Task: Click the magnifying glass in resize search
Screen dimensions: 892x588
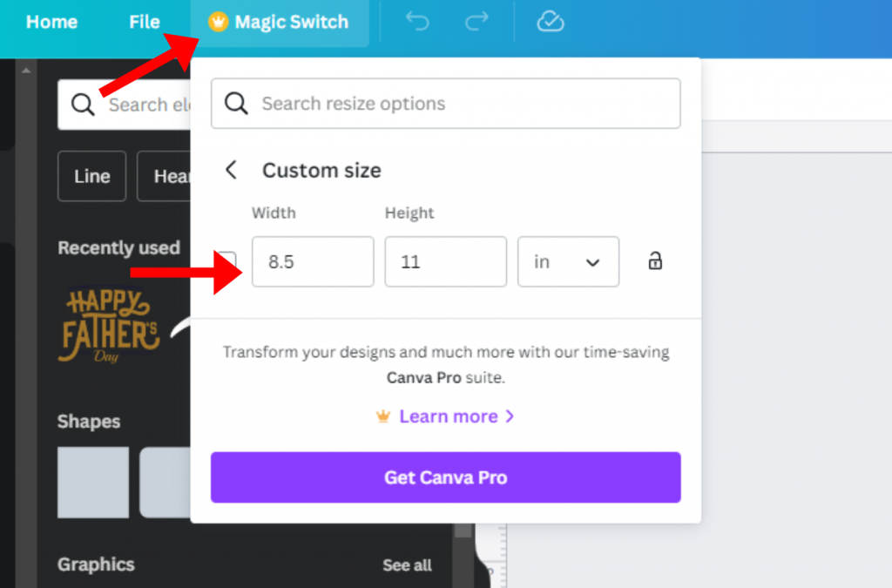Action: tap(235, 103)
